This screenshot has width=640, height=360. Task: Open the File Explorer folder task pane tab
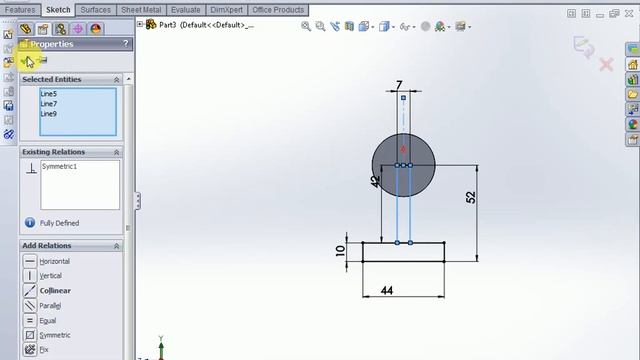point(633,94)
